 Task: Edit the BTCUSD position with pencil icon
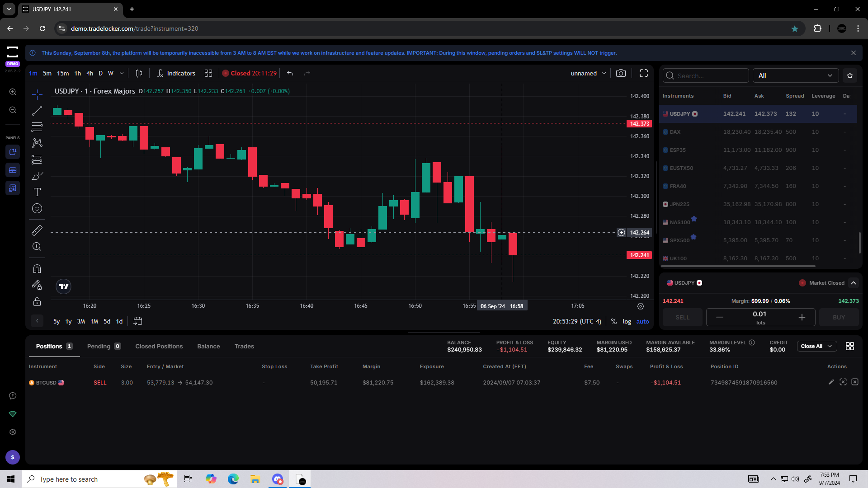831,382
